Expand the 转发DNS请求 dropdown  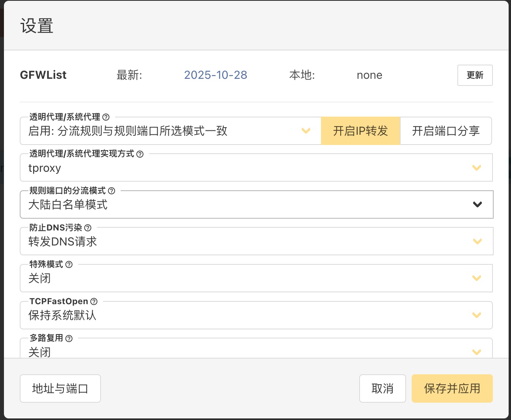(256, 242)
